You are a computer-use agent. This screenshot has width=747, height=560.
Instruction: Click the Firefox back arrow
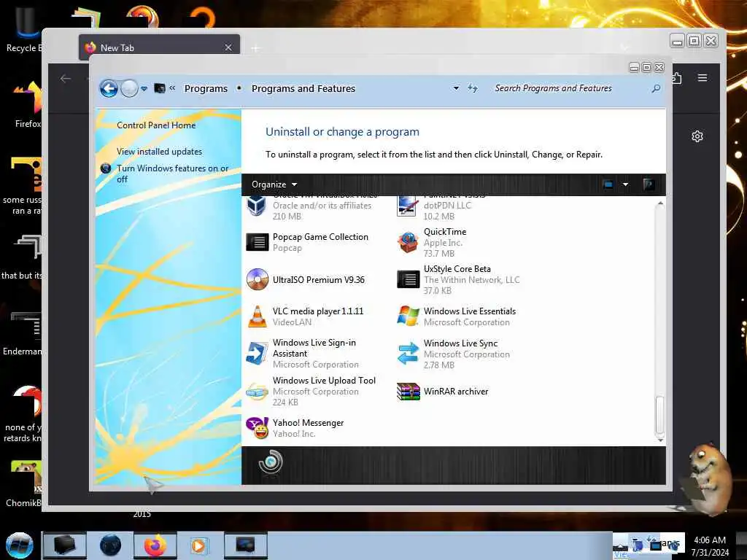pyautogui.click(x=66, y=79)
